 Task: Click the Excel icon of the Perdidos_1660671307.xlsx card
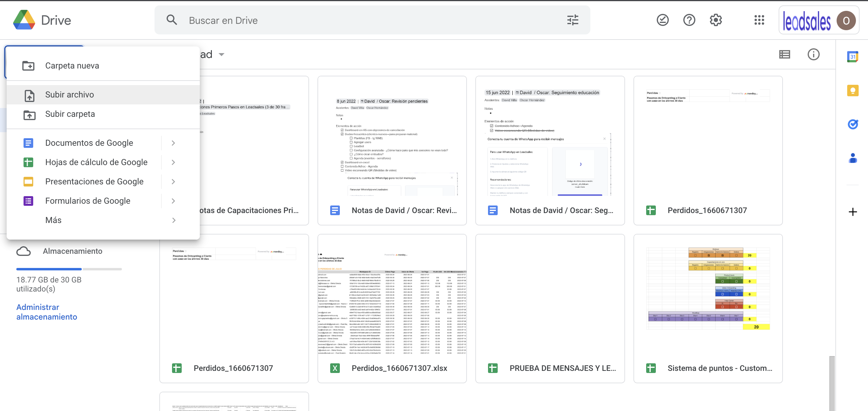[335, 368]
